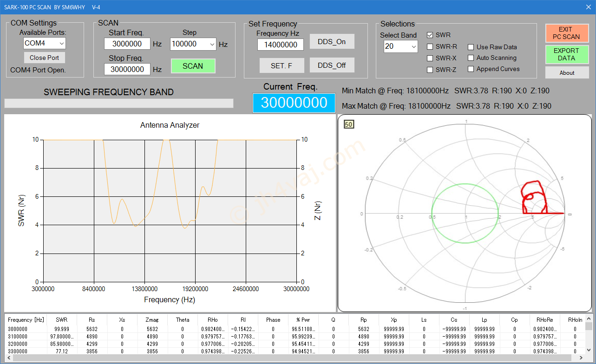Enable the SWR-X checkbox
This screenshot has width=596, height=364.
tap(430, 58)
